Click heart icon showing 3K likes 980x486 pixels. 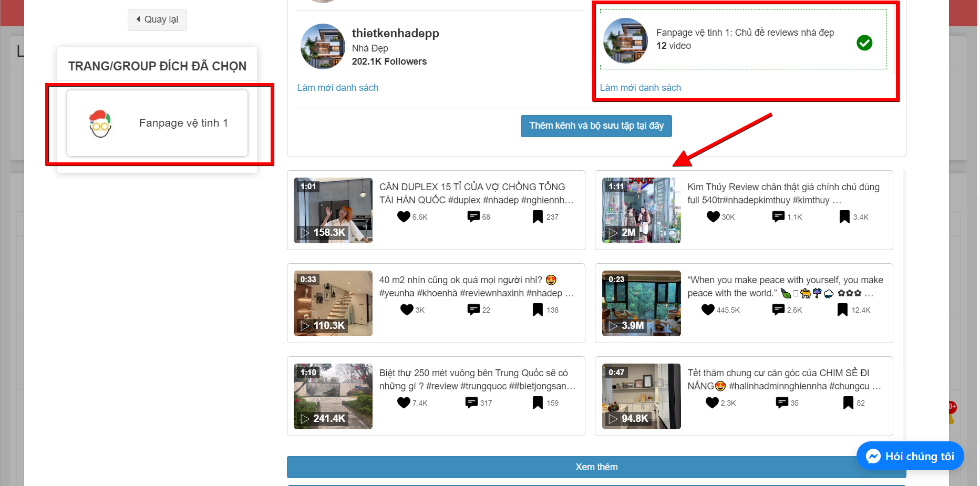(407, 309)
